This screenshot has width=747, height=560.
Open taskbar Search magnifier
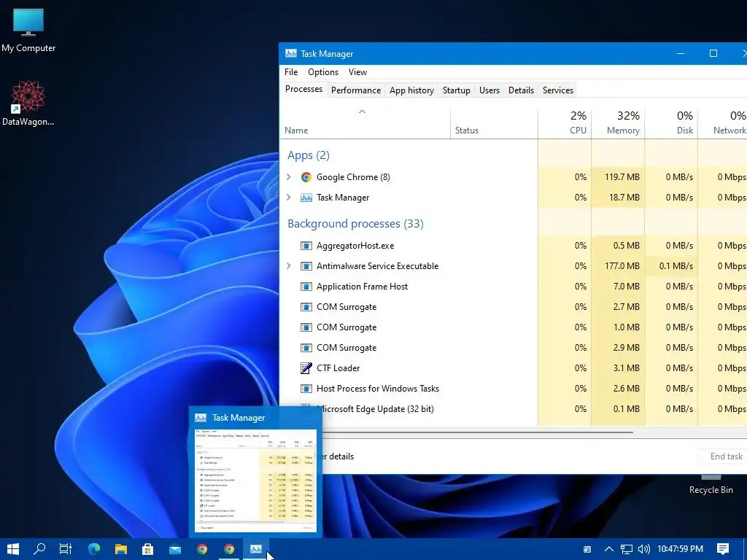coord(39,549)
